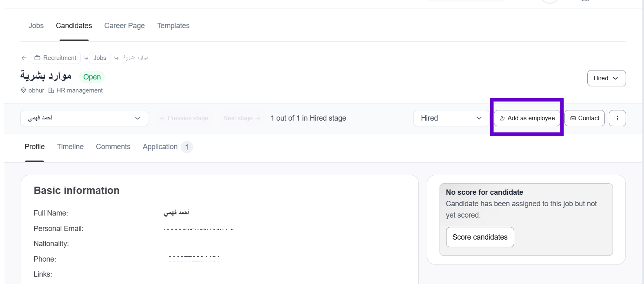Switch to the Jobs top tab
This screenshot has height=284, width=644.
[36, 26]
